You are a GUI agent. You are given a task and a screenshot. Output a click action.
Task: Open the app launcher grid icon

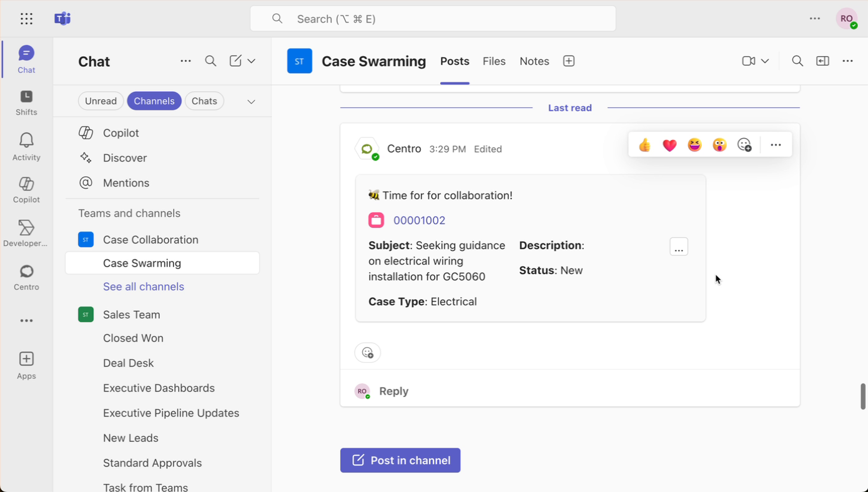(26, 19)
